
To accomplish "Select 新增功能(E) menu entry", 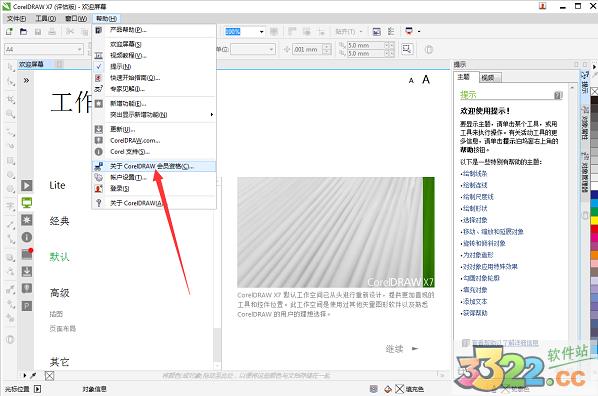I will [154, 103].
